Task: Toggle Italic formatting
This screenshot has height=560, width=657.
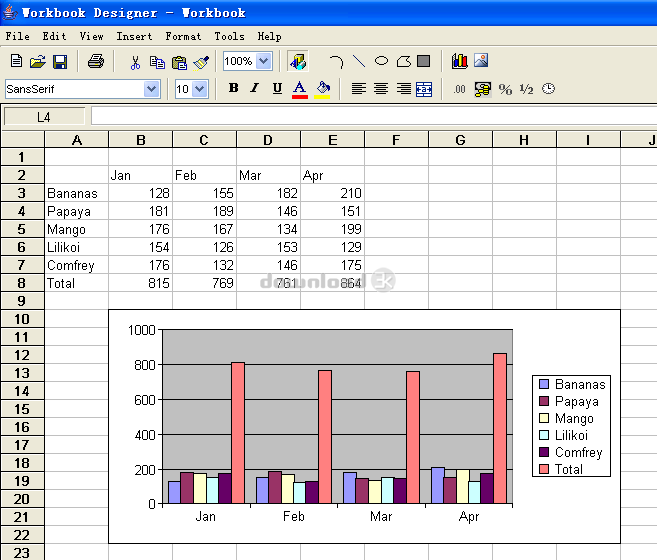Action: 254,88
